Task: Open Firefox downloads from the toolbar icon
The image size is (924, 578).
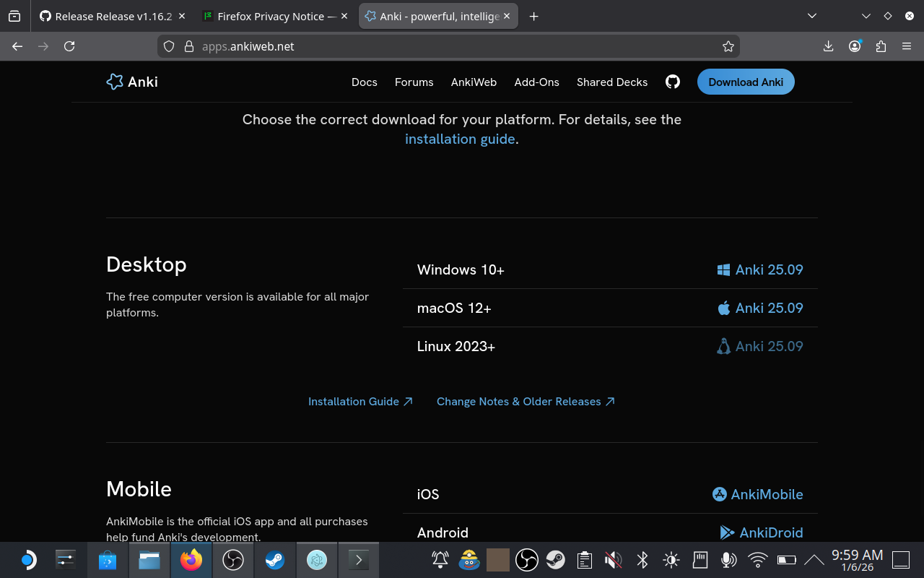Action: tap(828, 46)
